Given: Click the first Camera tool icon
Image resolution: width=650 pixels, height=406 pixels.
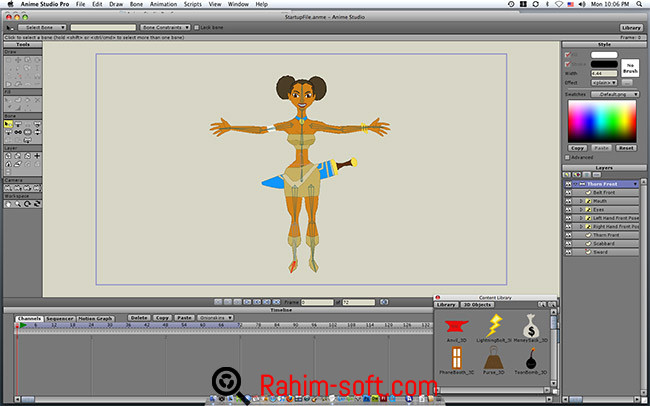Looking at the screenshot, I should coord(9,187).
